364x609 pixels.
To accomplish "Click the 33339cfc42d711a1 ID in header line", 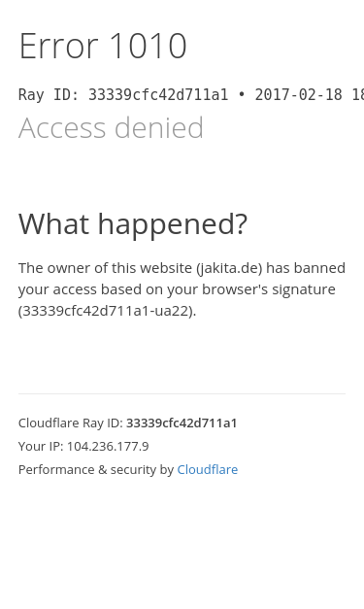I will pos(158,95).
